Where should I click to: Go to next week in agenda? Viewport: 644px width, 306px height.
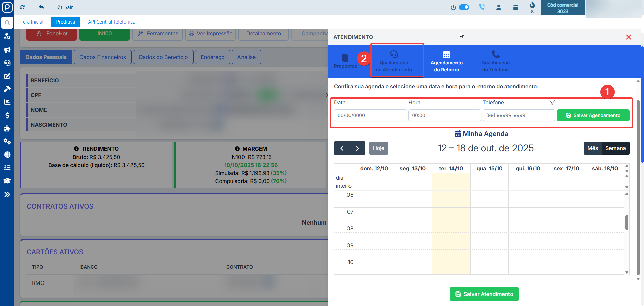tap(357, 148)
